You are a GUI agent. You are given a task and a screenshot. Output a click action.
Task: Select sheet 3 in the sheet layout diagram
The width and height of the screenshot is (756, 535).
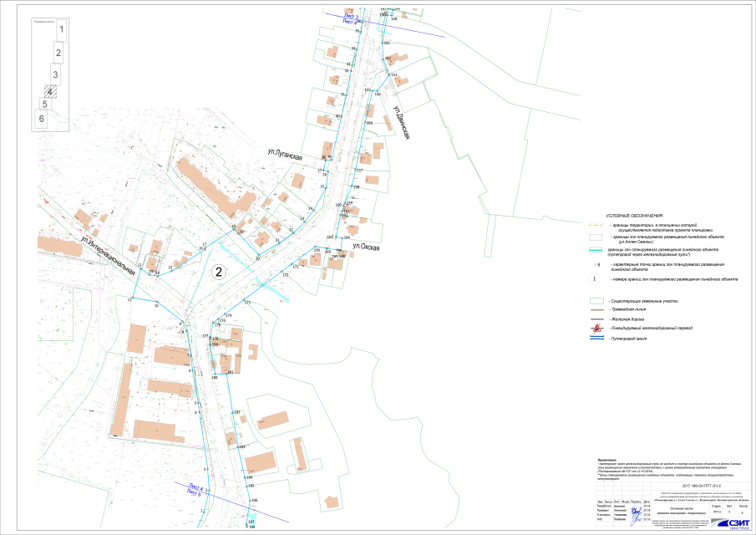55,76
